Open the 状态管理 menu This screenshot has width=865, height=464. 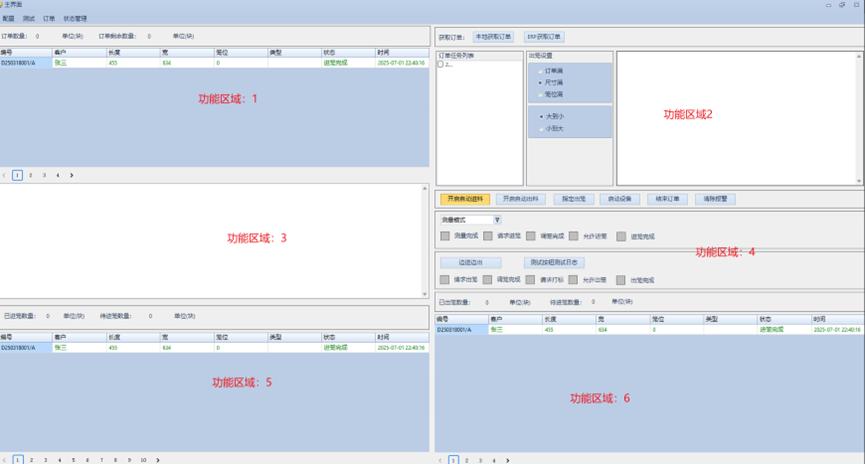pyautogui.click(x=75, y=19)
